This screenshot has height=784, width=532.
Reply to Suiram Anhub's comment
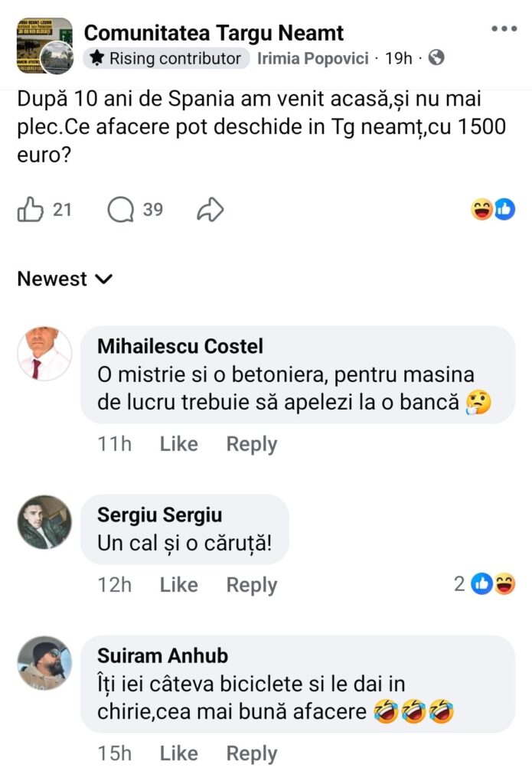pos(251,753)
